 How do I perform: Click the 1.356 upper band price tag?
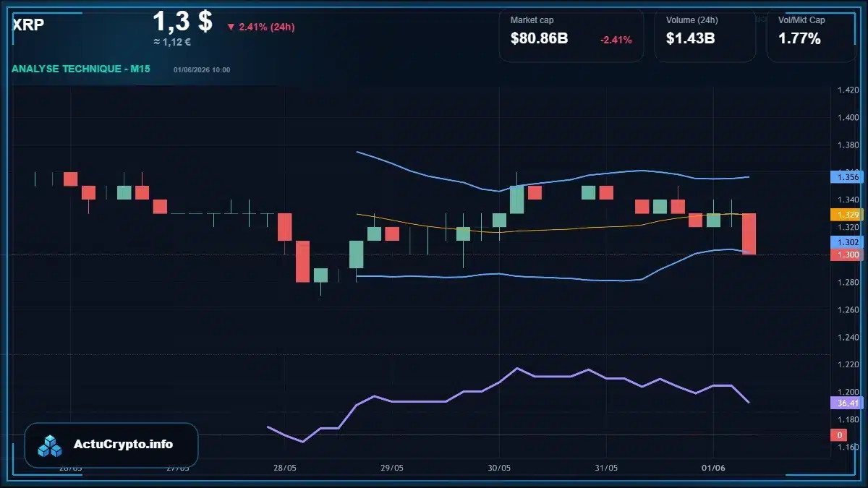[x=848, y=176]
